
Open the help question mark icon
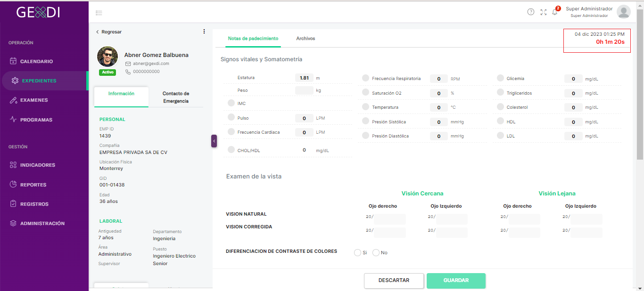tap(531, 12)
